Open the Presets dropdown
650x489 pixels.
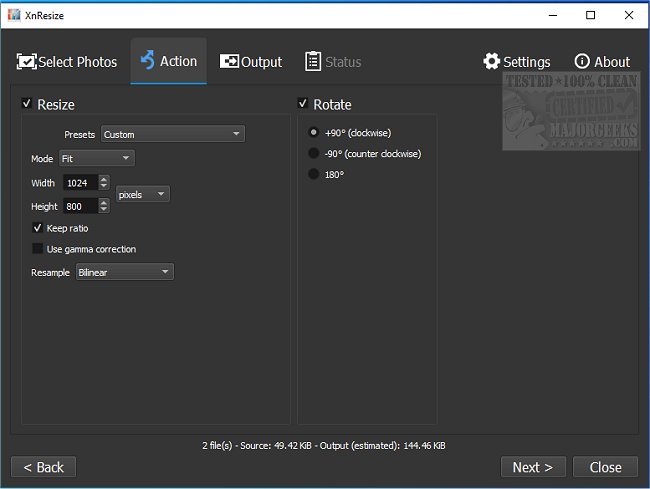[x=173, y=134]
